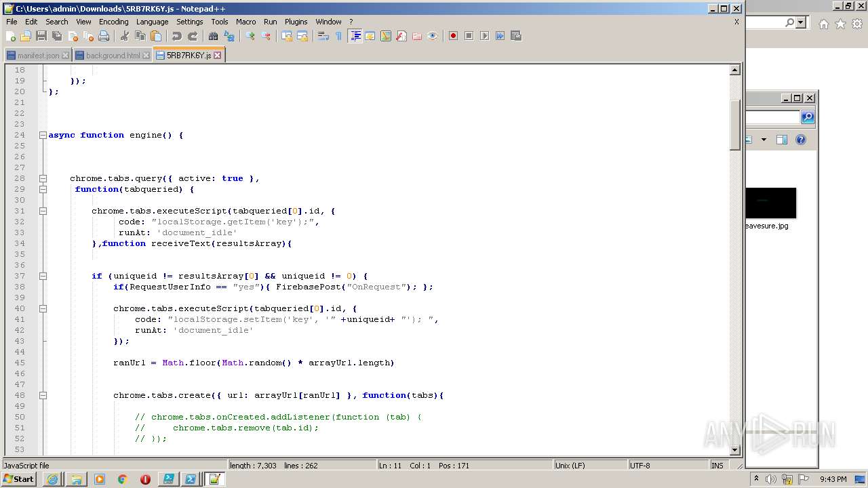Switch to background.html tab

coord(113,56)
